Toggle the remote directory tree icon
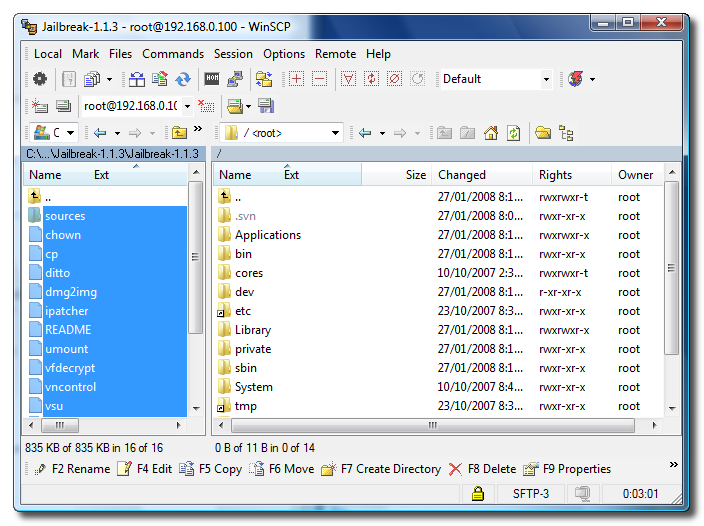 point(566,132)
